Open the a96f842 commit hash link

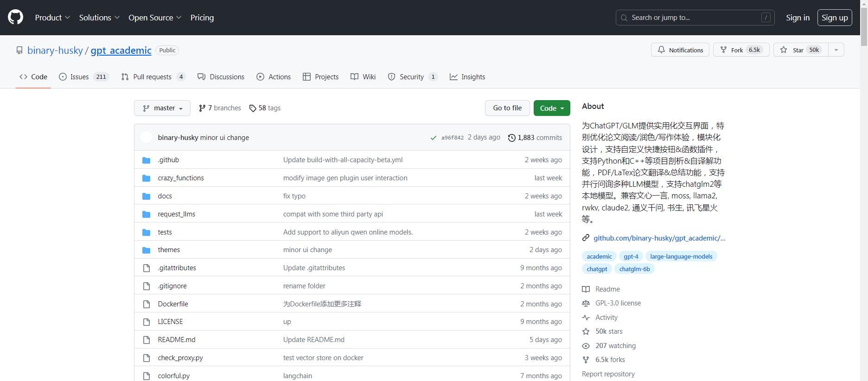click(453, 138)
